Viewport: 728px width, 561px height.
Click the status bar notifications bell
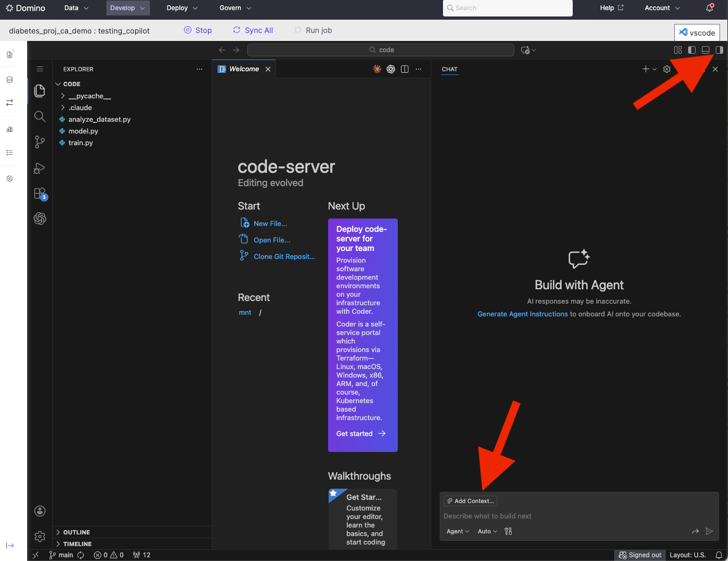click(719, 555)
